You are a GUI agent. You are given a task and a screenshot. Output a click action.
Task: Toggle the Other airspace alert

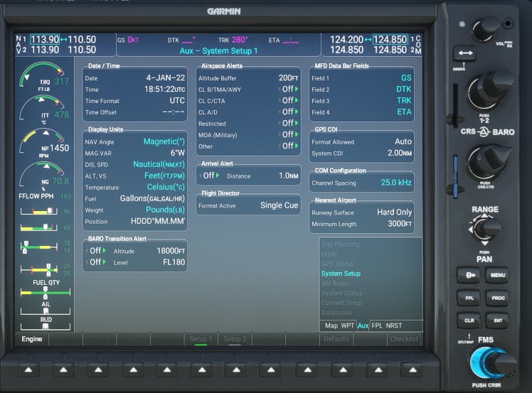point(289,146)
